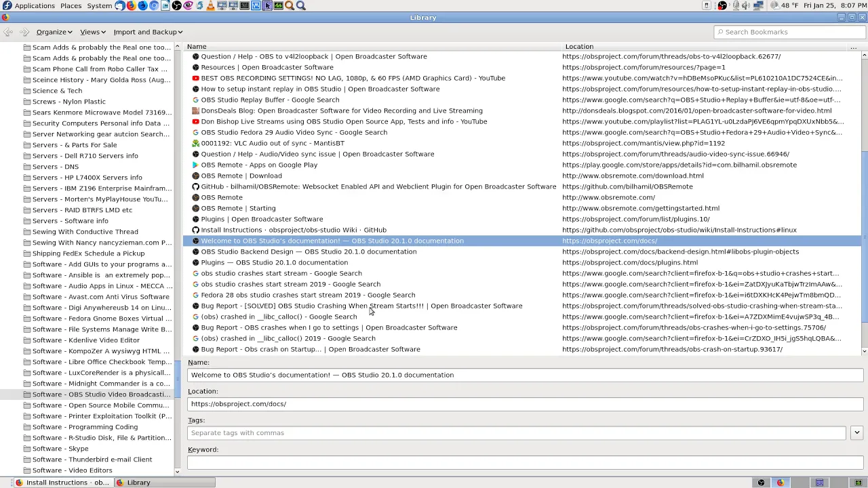Click the GitHub favicon of bilhamil/OBSRemote bookmark

pos(195,186)
